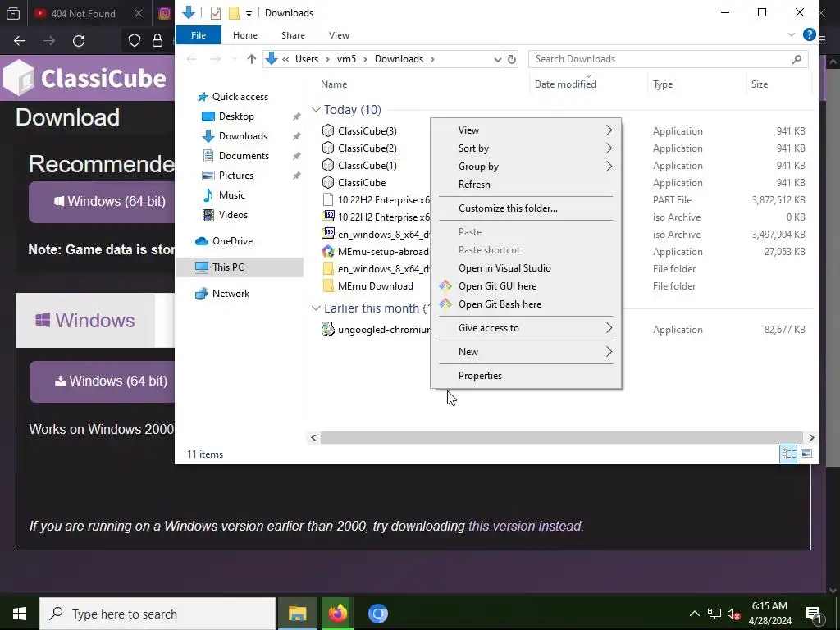Refresh the Downloads address bar
840x630 pixels.
[x=512, y=59]
